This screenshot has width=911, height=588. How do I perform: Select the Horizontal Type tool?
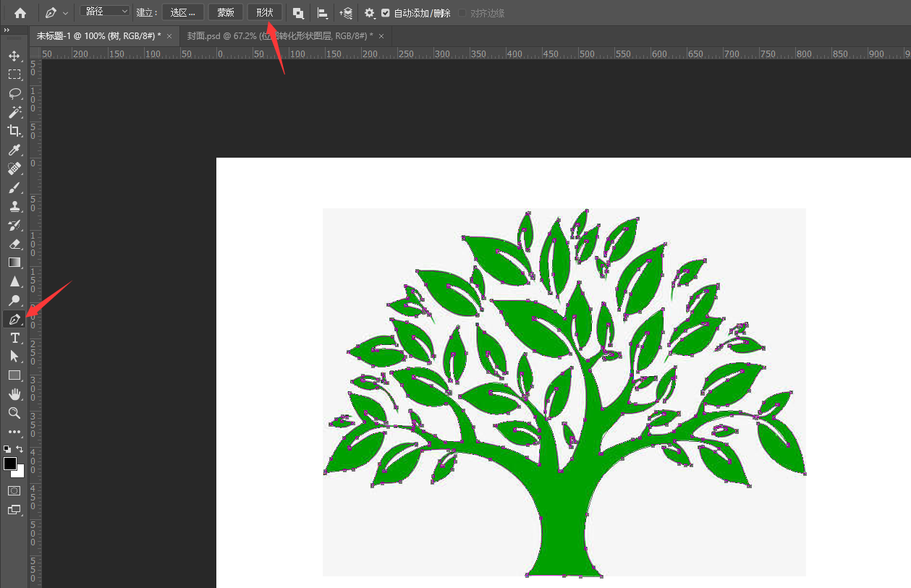14,338
